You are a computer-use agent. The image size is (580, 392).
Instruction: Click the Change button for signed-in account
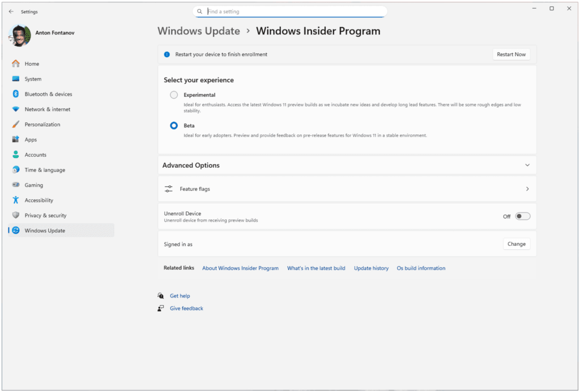point(517,244)
